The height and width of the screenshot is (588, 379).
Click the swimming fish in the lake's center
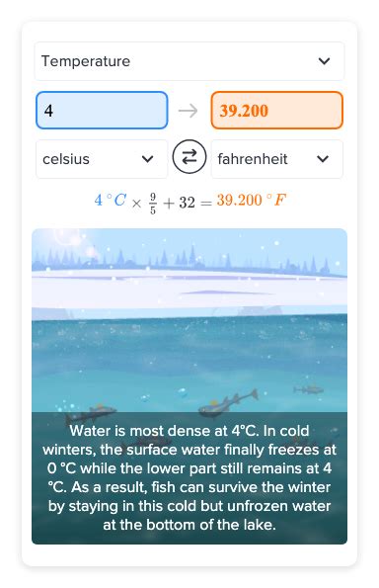228,403
